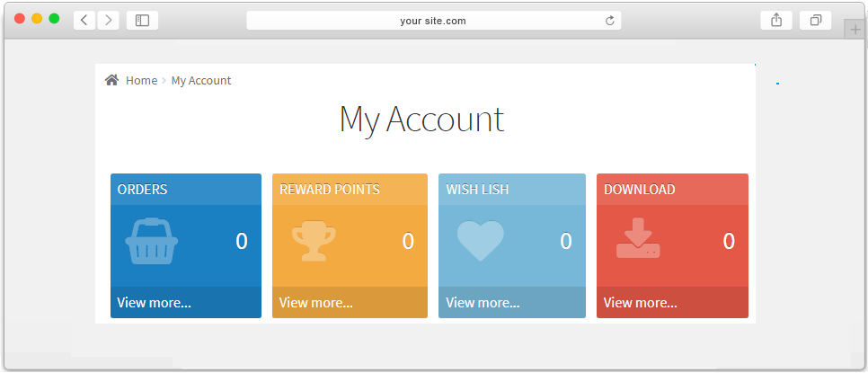Click the Home house icon in breadcrumb
Screen dimensions: 868x373
click(x=111, y=80)
